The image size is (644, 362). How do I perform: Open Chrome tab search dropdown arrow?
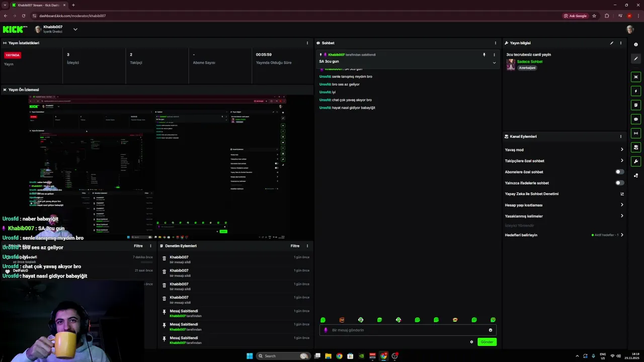[5, 5]
